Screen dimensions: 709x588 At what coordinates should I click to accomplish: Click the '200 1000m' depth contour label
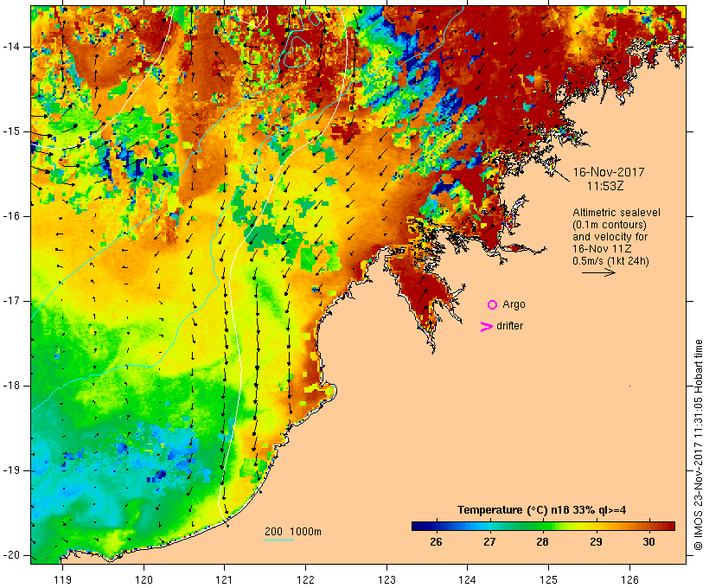293,532
